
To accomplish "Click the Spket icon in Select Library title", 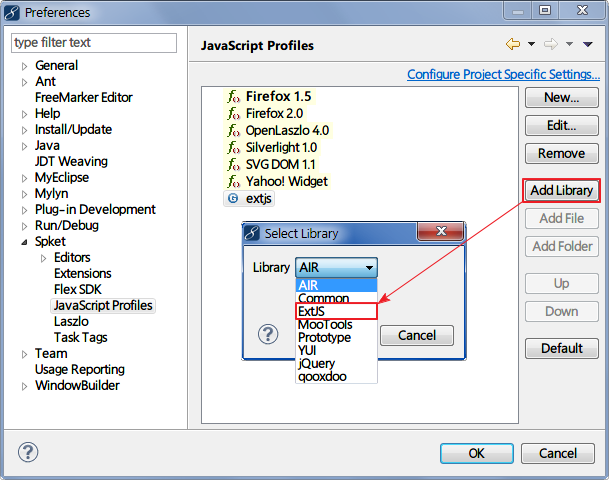I will 252,233.
